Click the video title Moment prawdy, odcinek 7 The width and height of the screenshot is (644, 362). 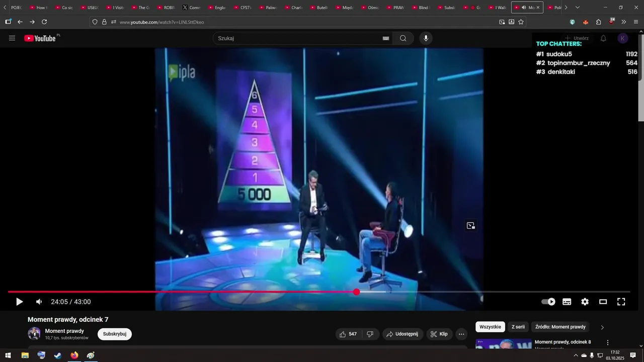pos(68,320)
